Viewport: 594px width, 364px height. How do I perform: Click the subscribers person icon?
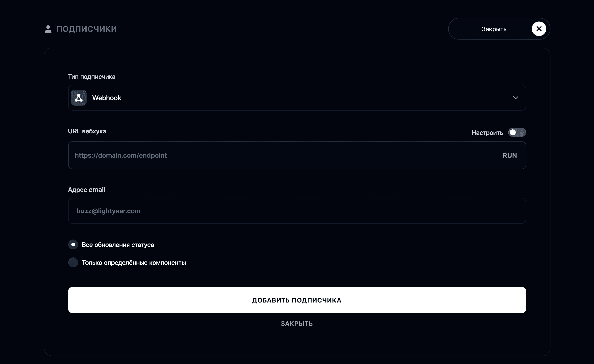click(48, 29)
